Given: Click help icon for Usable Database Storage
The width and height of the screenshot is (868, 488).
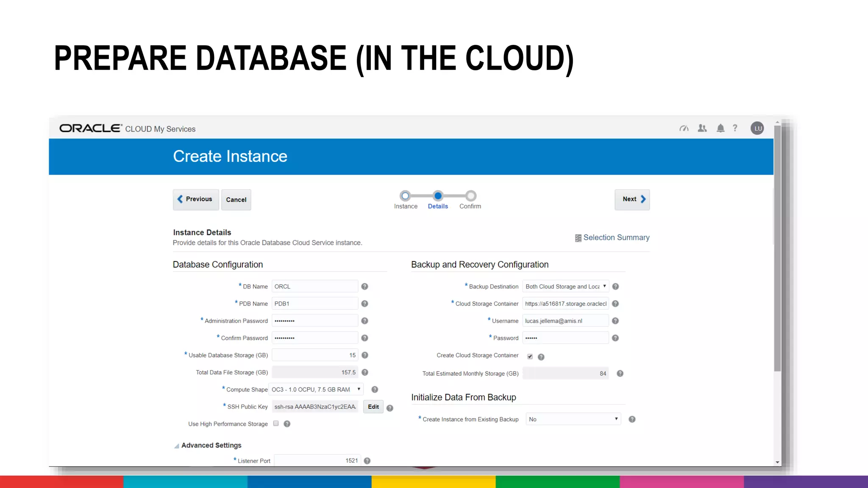Looking at the screenshot, I should coord(365,355).
